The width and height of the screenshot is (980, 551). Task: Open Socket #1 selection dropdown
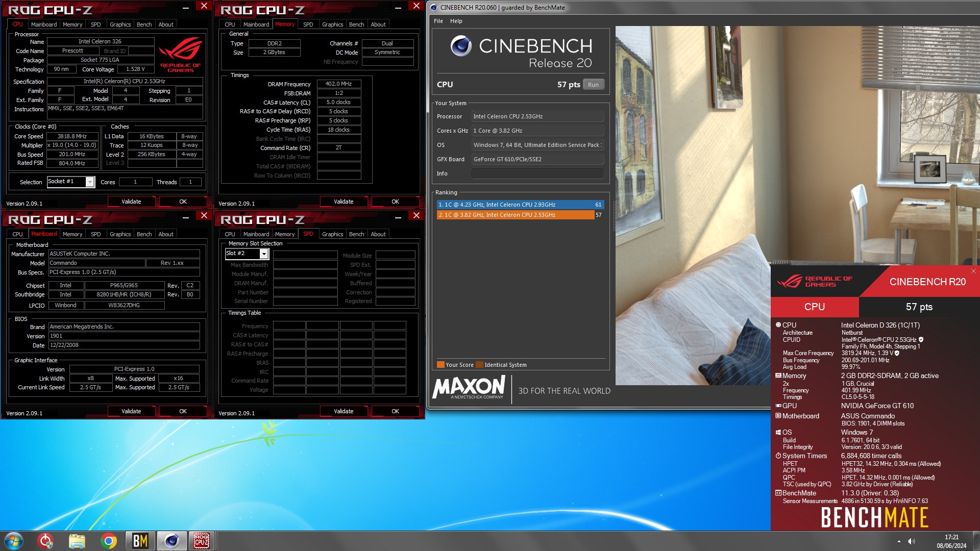pyautogui.click(x=90, y=182)
